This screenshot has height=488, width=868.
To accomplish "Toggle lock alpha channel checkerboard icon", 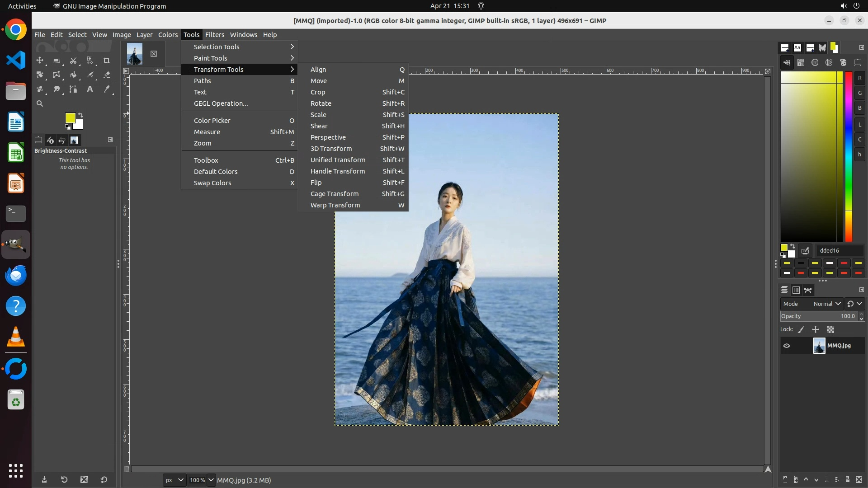I will pyautogui.click(x=830, y=329).
